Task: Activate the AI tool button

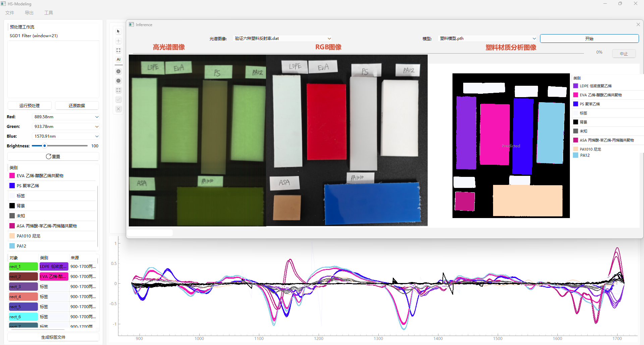Action: click(x=118, y=59)
